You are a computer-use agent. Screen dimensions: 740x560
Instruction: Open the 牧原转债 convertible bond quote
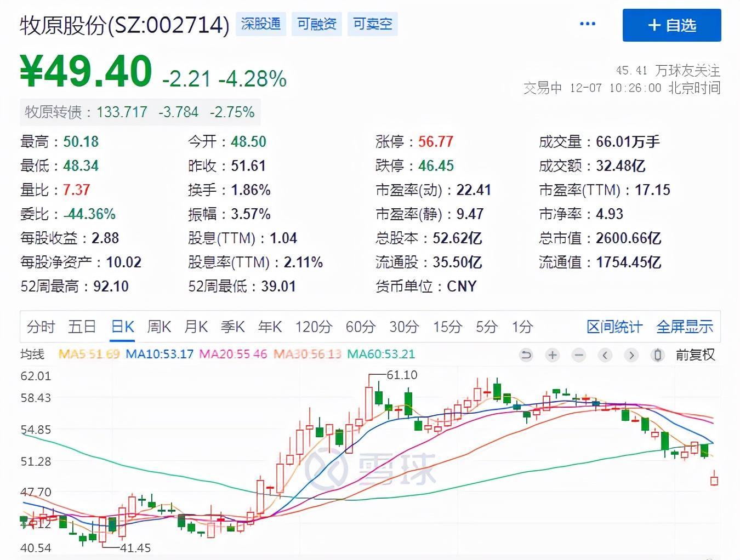point(140,112)
